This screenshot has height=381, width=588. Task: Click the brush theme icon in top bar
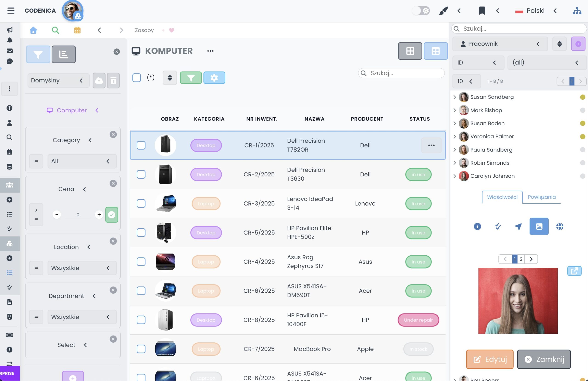point(443,11)
